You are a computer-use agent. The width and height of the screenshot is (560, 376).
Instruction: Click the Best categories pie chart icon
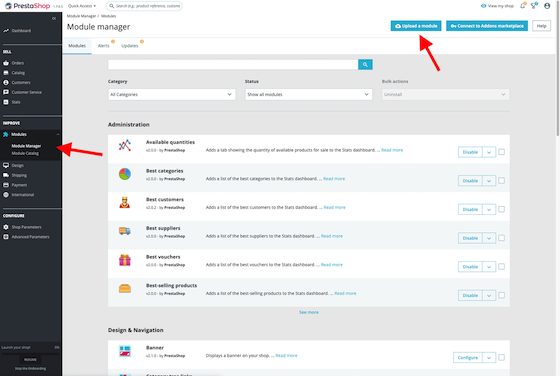[x=125, y=174]
